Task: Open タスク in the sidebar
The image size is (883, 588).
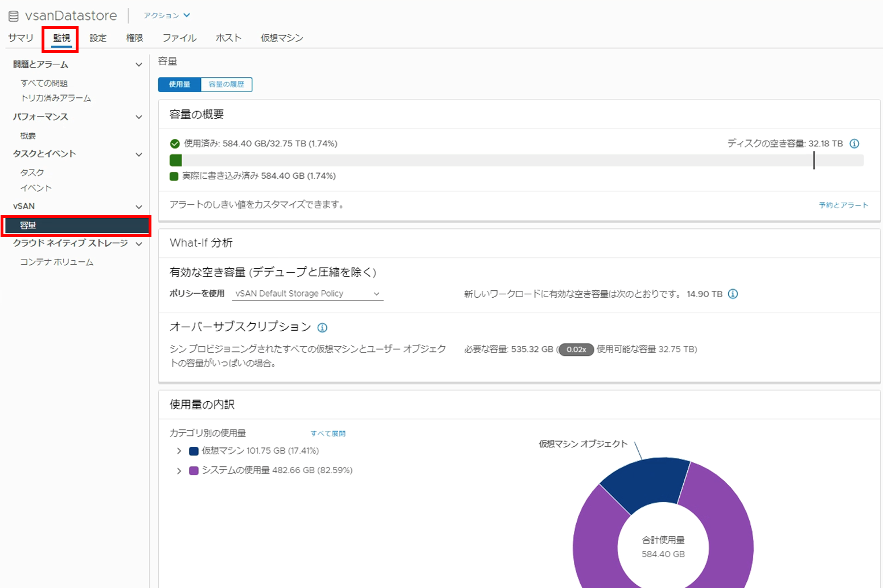Action: (32, 172)
